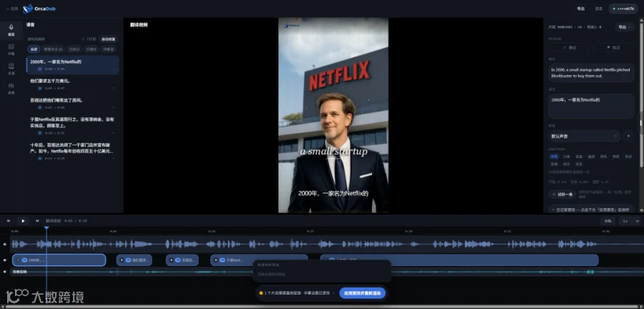Mark segment as 通过 (approved)
The image size is (644, 309).
570,48
